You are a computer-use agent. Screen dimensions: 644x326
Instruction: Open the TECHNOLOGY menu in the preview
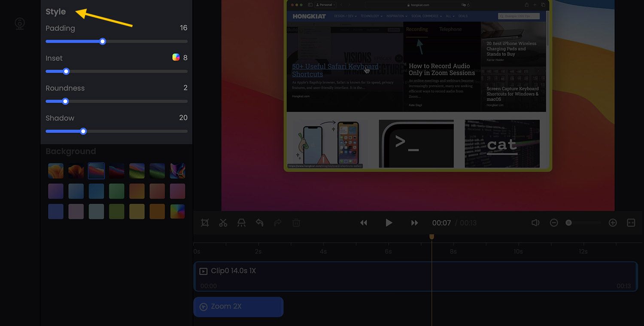pos(371,16)
